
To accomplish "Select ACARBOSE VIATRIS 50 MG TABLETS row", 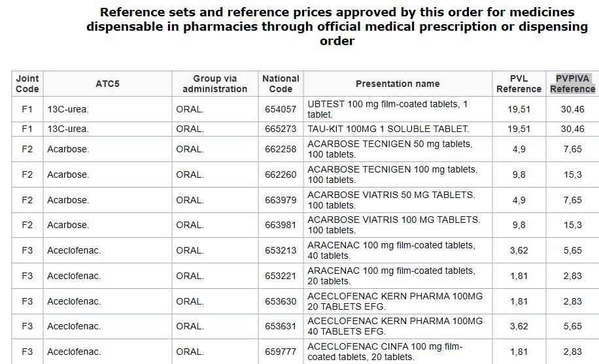I will coord(391,200).
